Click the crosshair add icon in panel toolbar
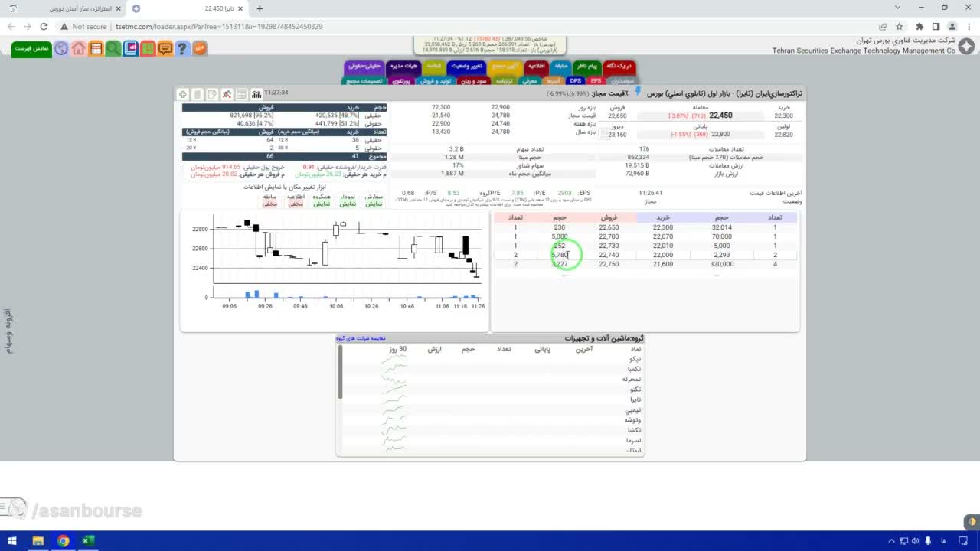Screen dimensions: 980x551 coord(183,94)
